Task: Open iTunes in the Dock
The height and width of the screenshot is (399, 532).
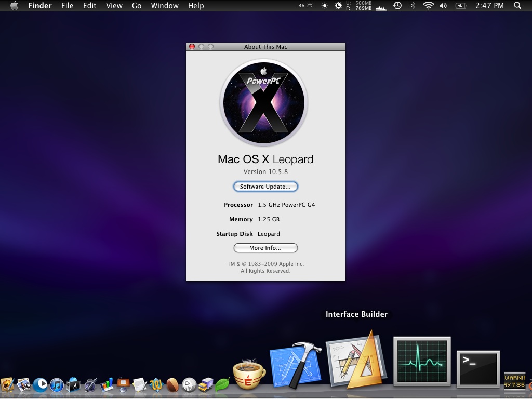Action: pyautogui.click(x=57, y=385)
